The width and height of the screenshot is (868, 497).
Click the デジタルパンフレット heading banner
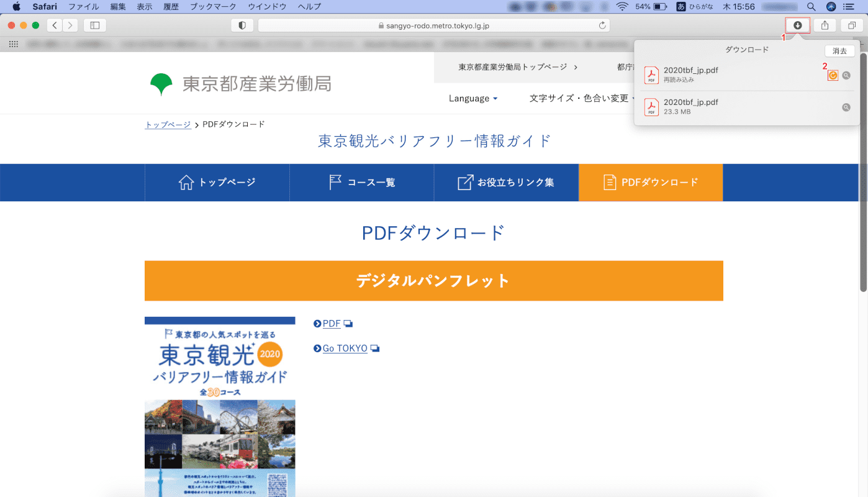[434, 281]
